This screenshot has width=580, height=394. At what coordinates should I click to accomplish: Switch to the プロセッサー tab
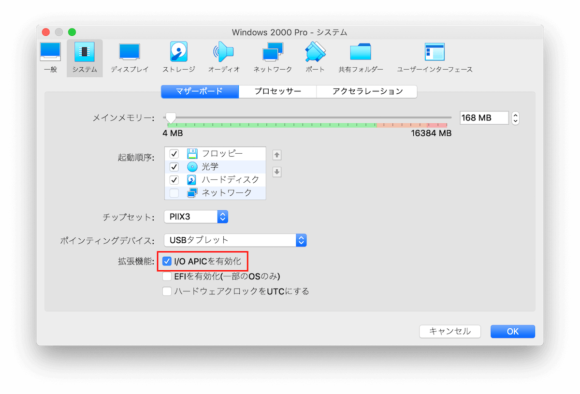278,91
